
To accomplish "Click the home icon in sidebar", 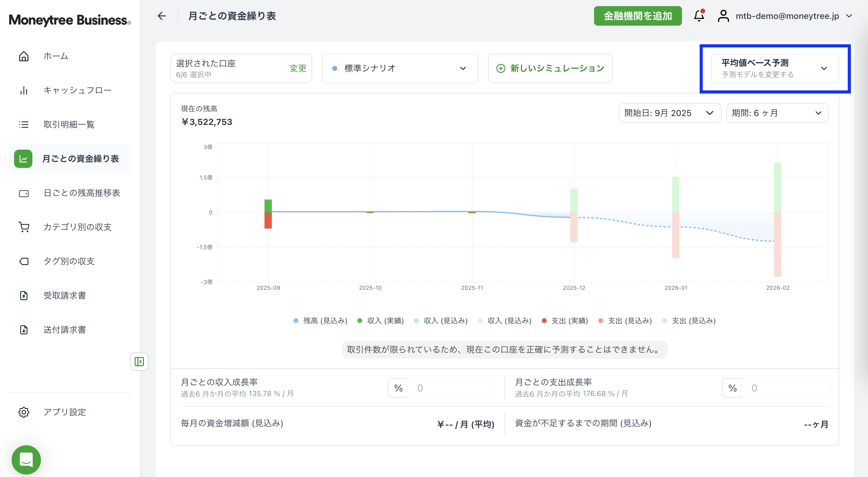I will 24,56.
